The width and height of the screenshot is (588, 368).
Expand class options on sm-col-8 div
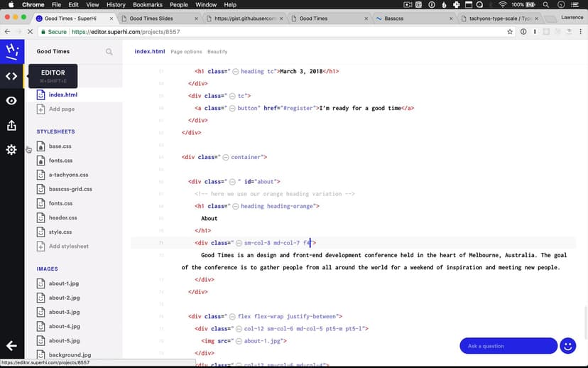[x=239, y=243]
